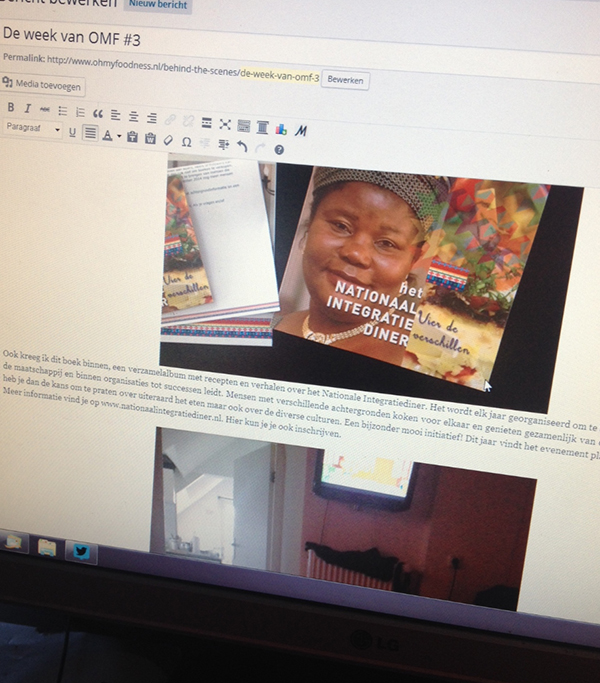Toggle justified text alignment
The width and height of the screenshot is (600, 683).
(90, 133)
